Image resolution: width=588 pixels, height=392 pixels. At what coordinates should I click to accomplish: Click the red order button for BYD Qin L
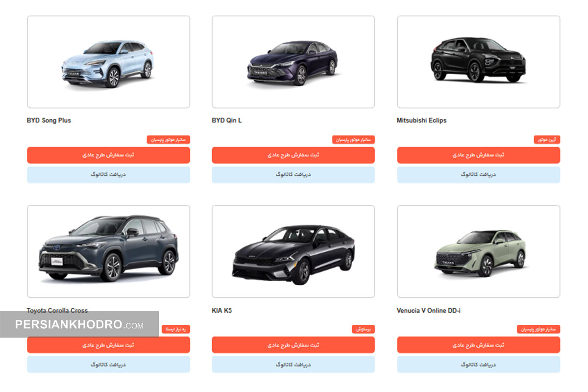(x=293, y=155)
